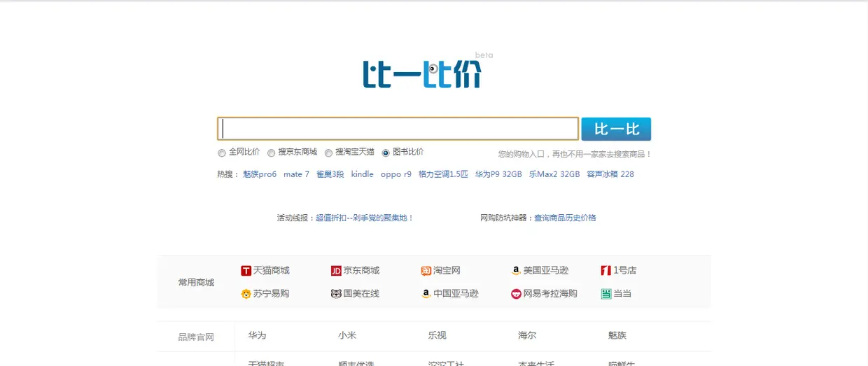Viewport: 868px width, 366px height.
Task: Open the 超值折扣 deals link
Action: pos(365,218)
